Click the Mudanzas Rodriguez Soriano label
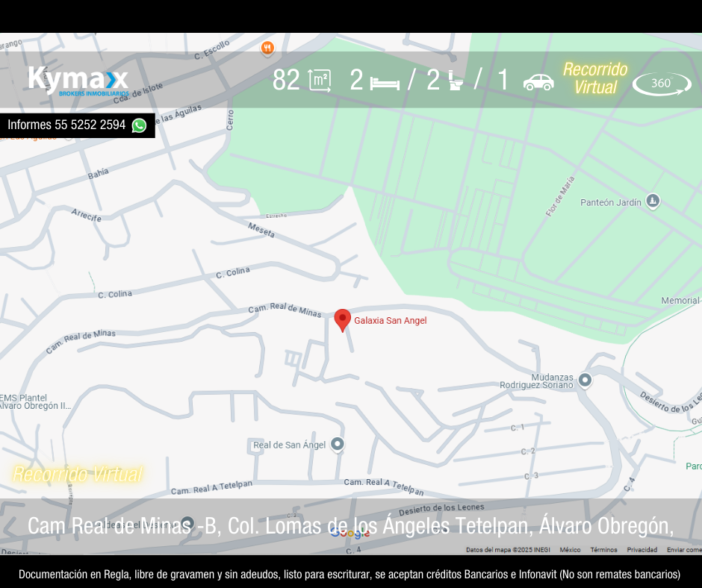This screenshot has width=702, height=588. point(536,381)
